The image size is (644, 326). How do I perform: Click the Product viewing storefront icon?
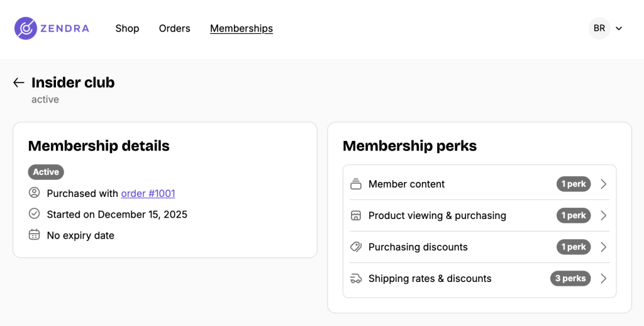pos(356,215)
